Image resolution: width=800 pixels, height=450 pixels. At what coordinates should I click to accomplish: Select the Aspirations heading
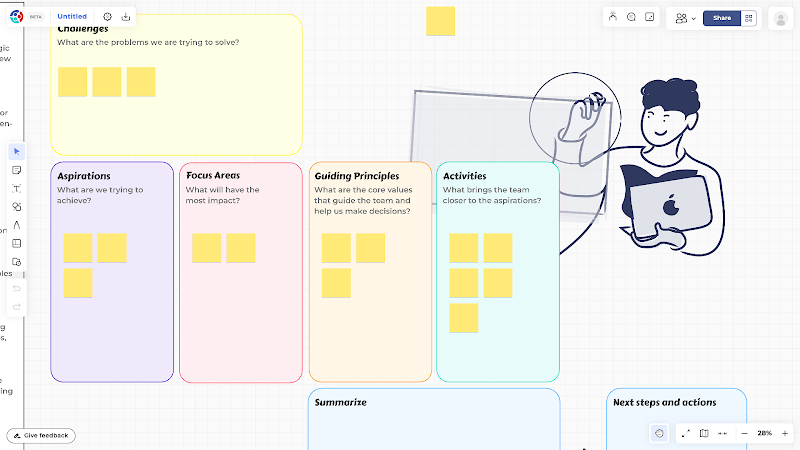coord(84,176)
